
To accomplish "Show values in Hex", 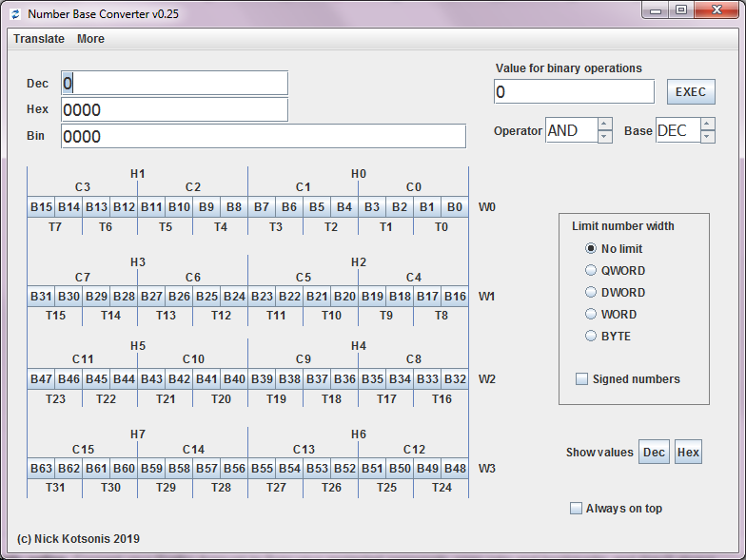I will [x=687, y=453].
